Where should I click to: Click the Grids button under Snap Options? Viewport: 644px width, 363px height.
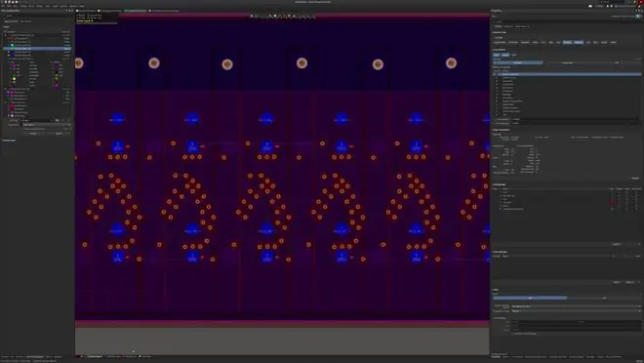(x=496, y=55)
